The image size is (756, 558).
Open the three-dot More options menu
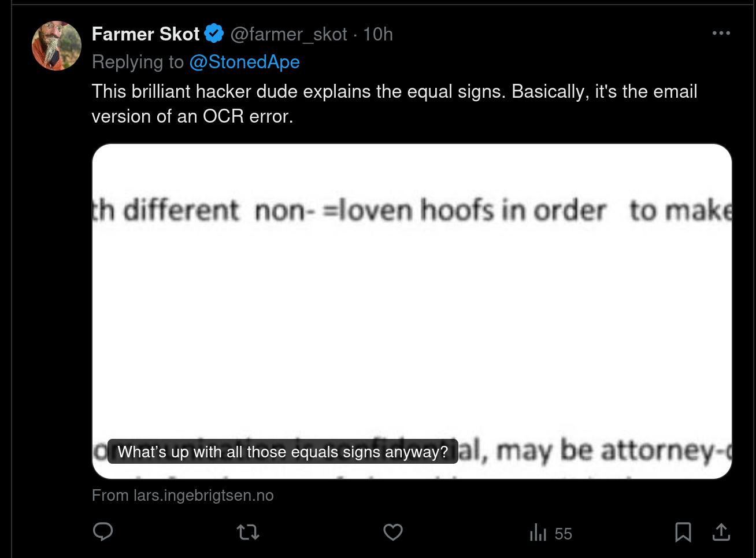tap(721, 33)
